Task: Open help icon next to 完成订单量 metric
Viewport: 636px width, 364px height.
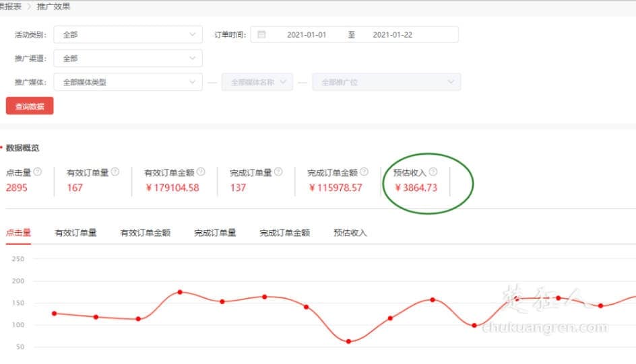Action: 278,172
